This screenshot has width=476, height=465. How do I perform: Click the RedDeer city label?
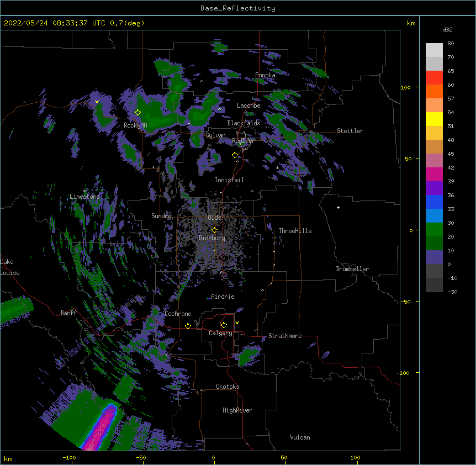click(243, 141)
